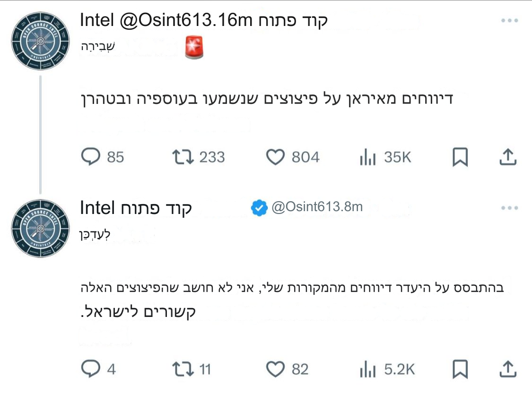Like the second tweet with 82 likes
Viewport: 532px width, 393px height.
(x=275, y=368)
